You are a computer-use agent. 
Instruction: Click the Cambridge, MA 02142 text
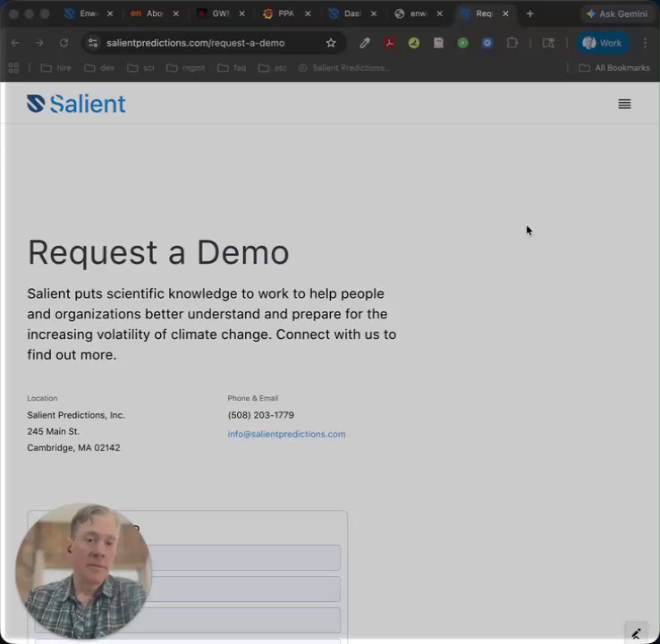point(73,447)
